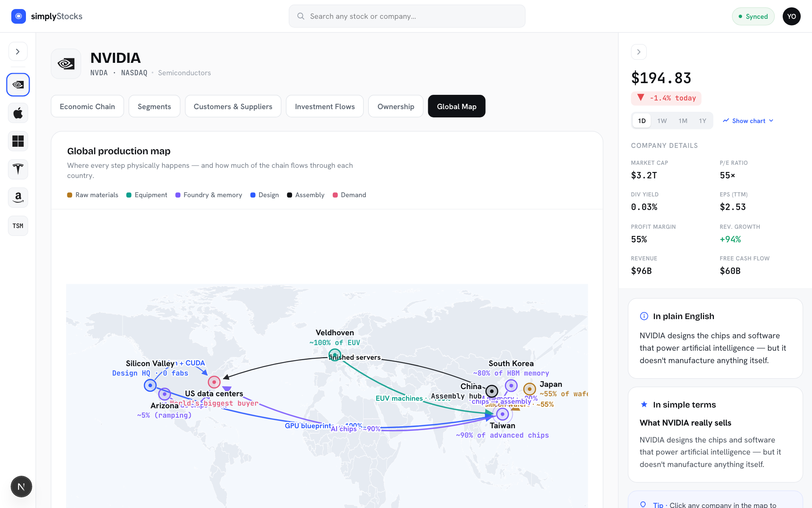Click the Assembly legend swatch

point(289,195)
